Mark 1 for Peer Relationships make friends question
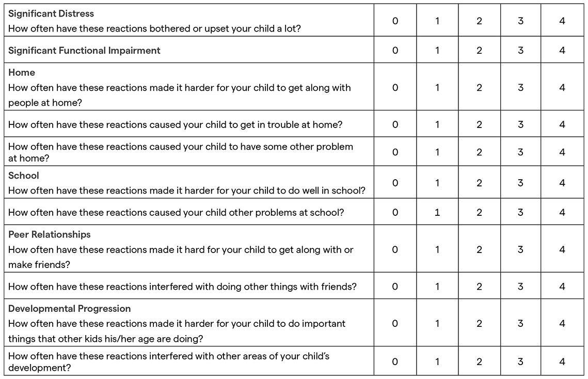588x379 pixels. 437,249
